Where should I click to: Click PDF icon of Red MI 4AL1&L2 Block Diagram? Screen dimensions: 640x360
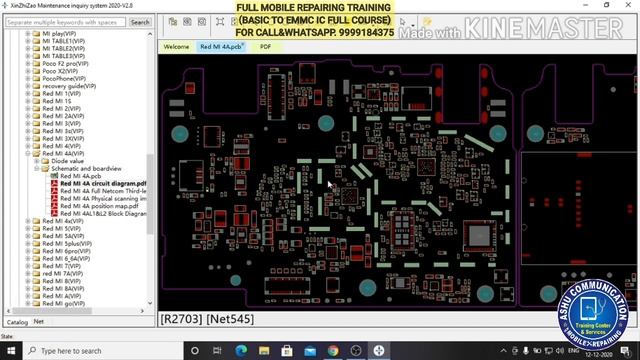tap(54, 213)
